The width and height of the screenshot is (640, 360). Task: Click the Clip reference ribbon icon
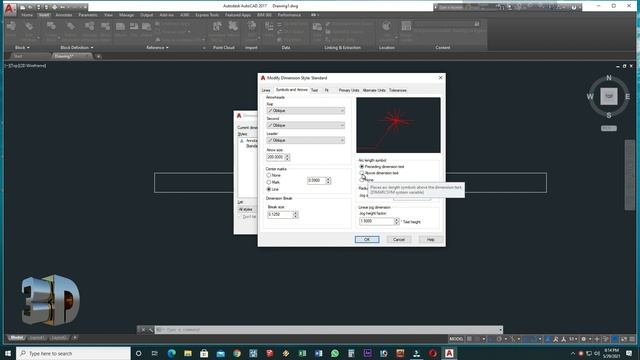tap(134, 27)
